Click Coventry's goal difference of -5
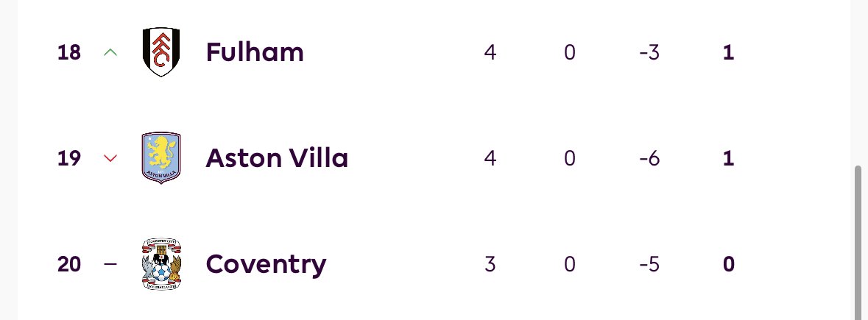This screenshot has height=320, width=868. (649, 264)
